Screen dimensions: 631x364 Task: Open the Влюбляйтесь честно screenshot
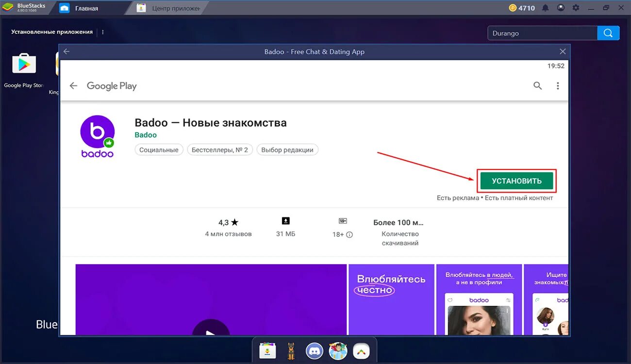(x=391, y=299)
